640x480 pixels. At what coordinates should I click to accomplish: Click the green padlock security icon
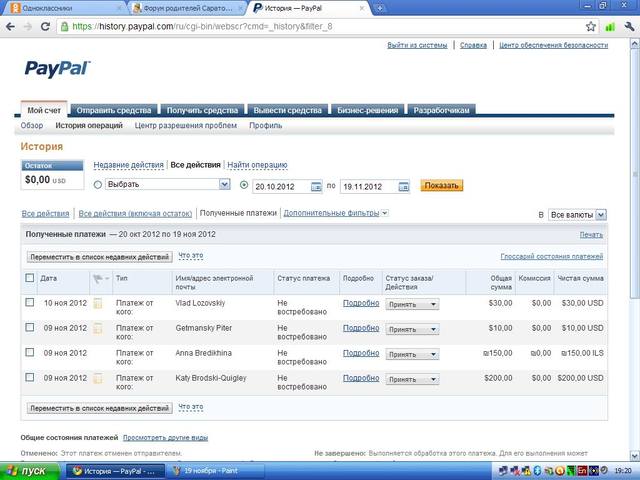64,27
